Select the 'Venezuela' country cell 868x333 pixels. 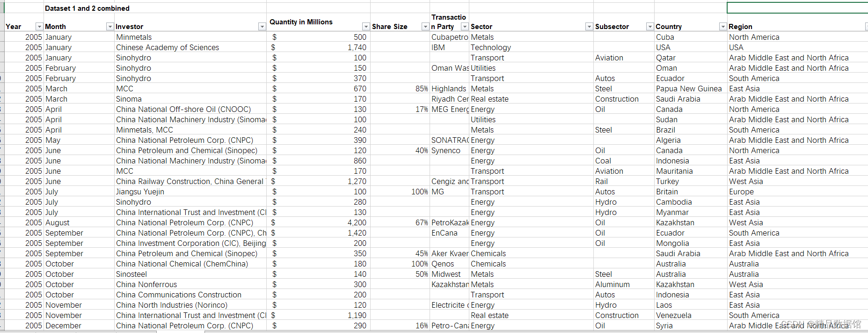691,315
